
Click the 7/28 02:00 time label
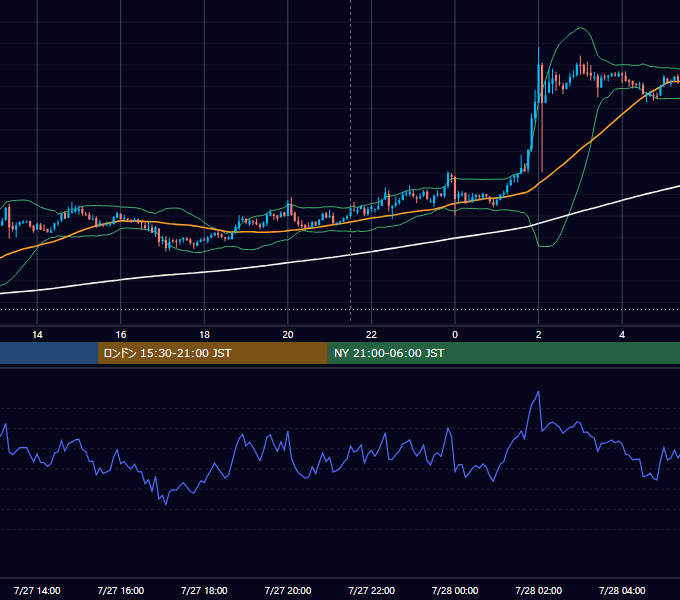[539, 590]
